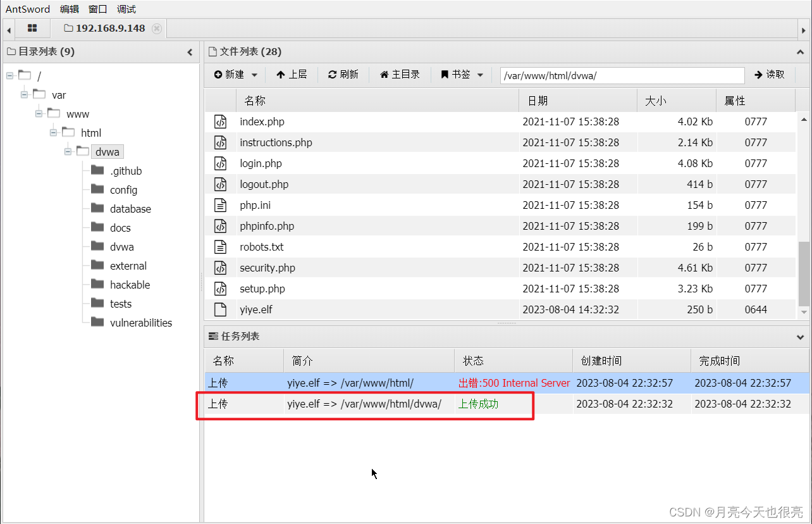Open the 窗口 menu
Image resolution: width=812 pixels, height=524 pixels.
98,9
